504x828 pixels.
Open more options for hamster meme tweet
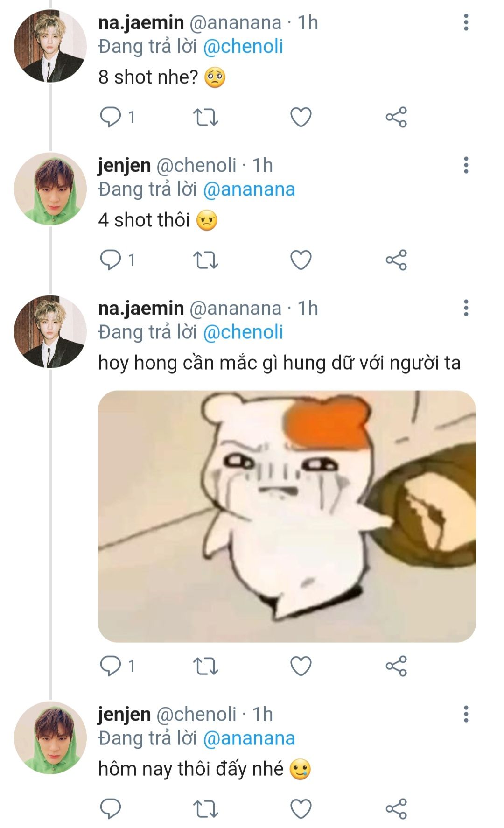(x=466, y=308)
